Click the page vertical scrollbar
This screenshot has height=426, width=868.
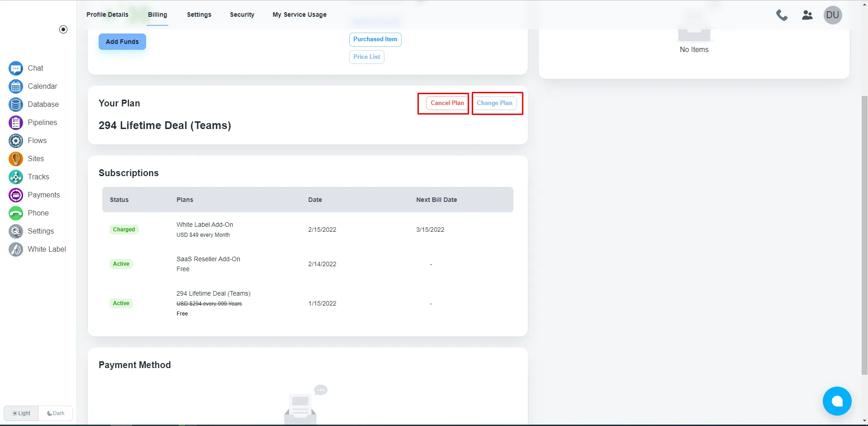[864, 235]
